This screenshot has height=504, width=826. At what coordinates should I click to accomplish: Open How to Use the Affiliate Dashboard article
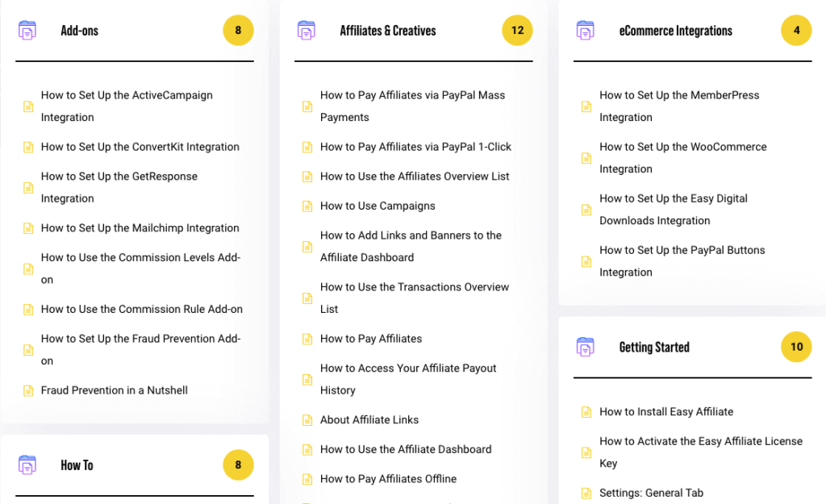pos(406,449)
